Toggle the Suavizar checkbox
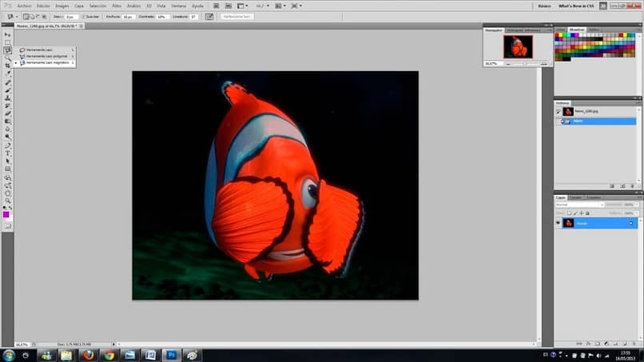Screen dimensions: 644x362 pyautogui.click(x=83, y=17)
